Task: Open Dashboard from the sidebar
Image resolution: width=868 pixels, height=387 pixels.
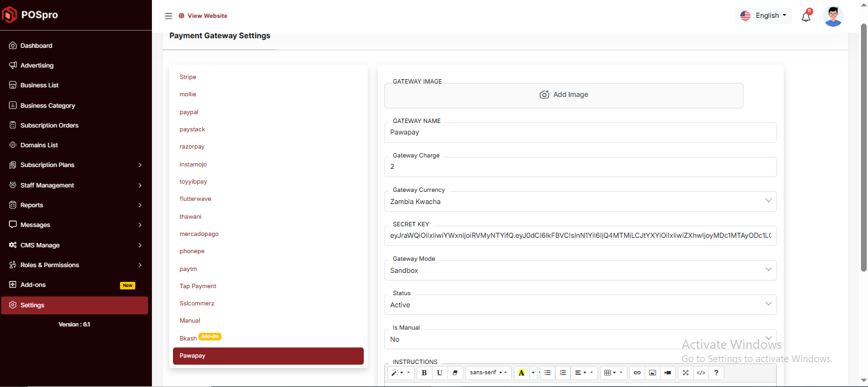Action: pos(36,46)
